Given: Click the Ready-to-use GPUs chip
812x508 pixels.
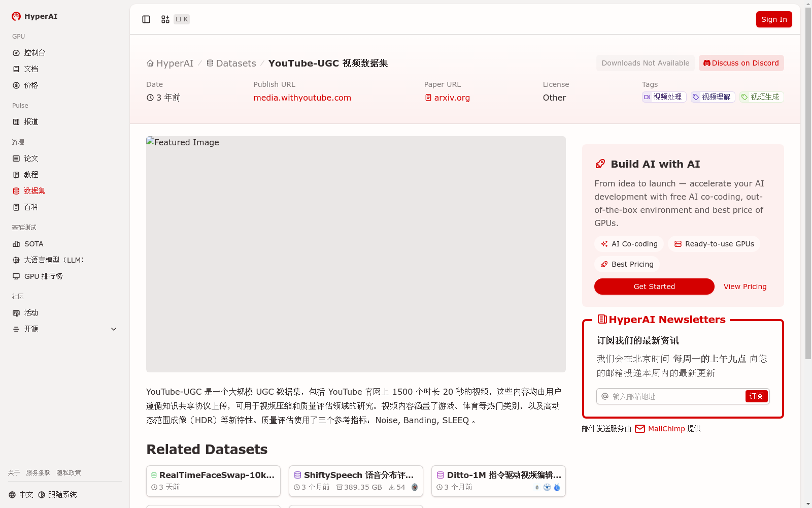Looking at the screenshot, I should click(714, 244).
